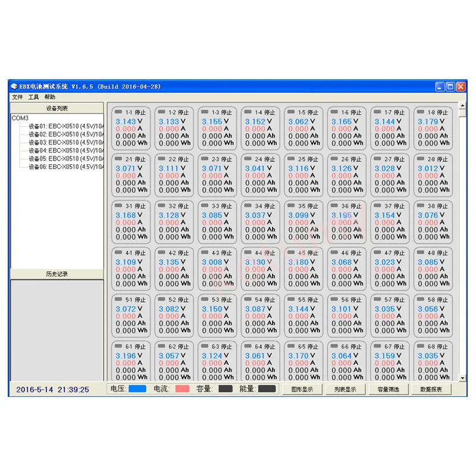Open the 文件 menu
476x476 pixels.
click(17, 97)
